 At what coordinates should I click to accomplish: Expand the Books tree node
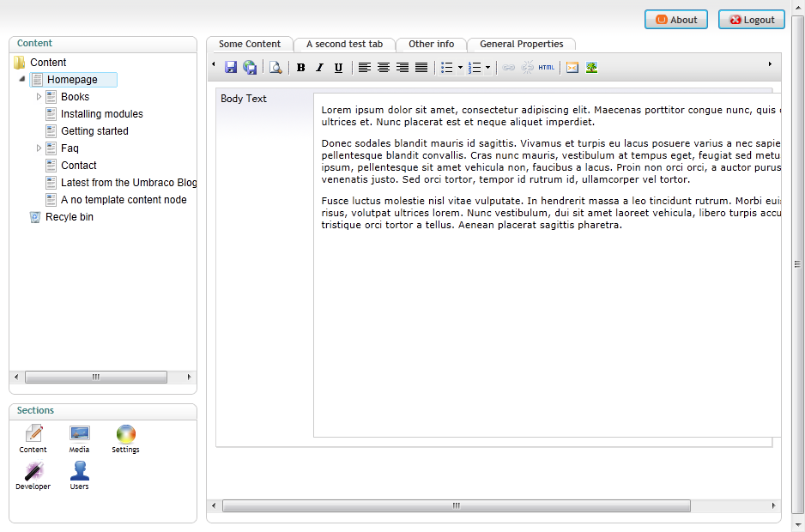[39, 97]
